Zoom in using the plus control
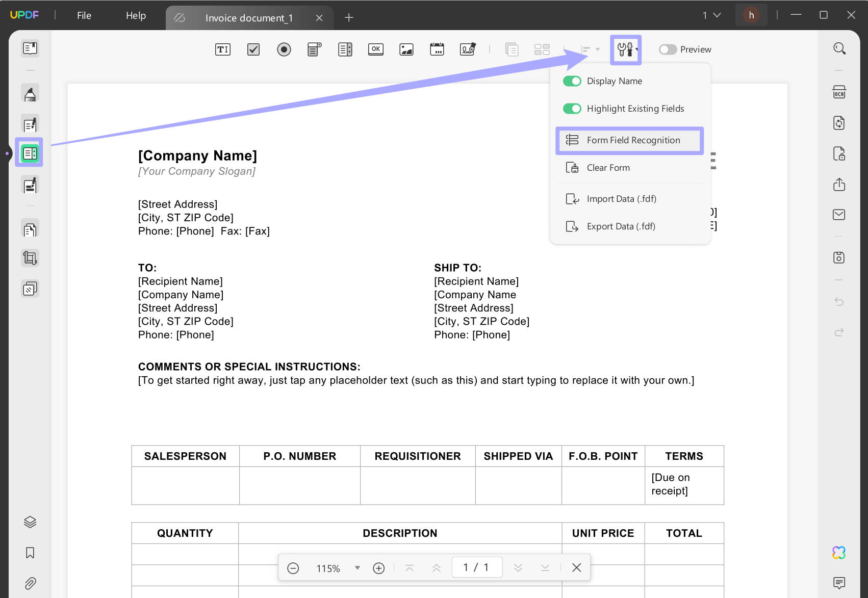Image resolution: width=868 pixels, height=598 pixels. (378, 567)
